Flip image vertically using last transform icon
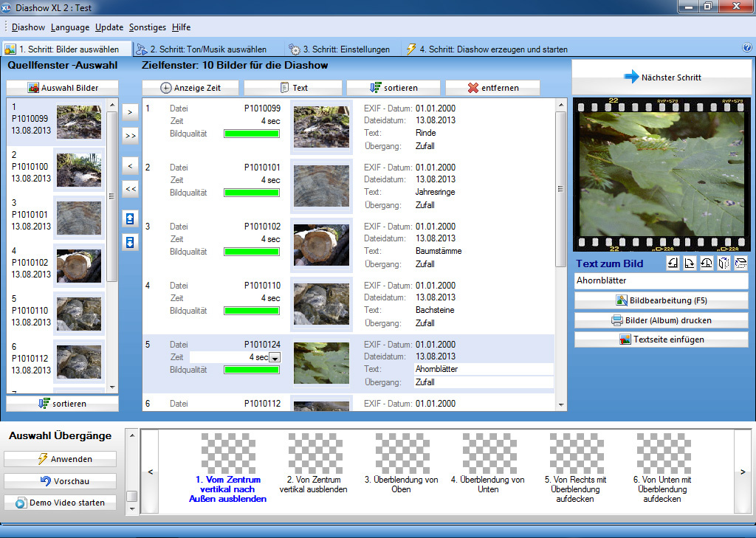Image resolution: width=756 pixels, height=538 pixels. point(740,263)
